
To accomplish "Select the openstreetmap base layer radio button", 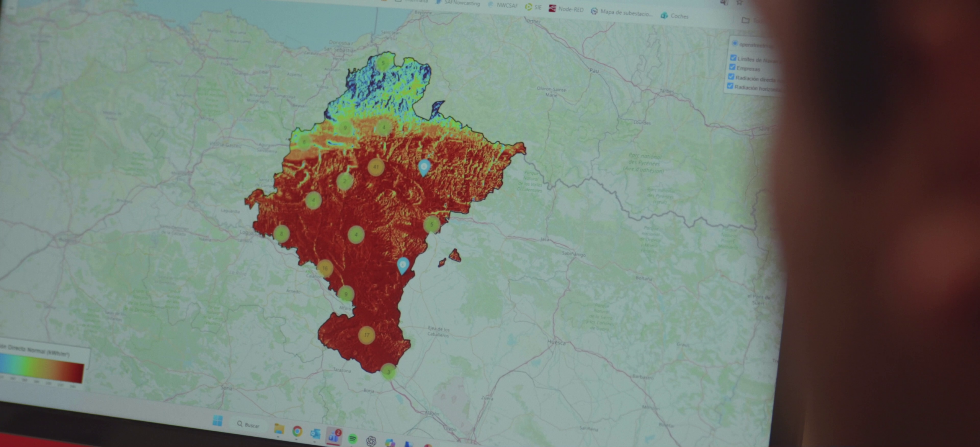I will (735, 44).
